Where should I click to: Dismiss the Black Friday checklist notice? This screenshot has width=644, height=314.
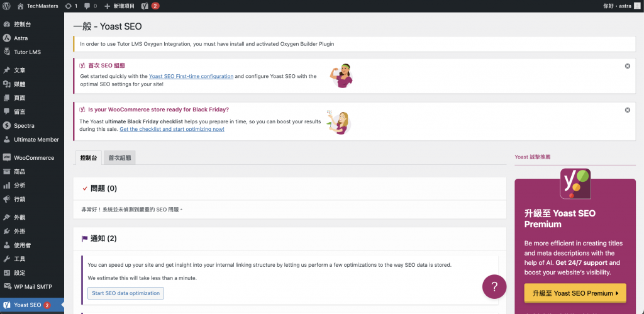(x=628, y=110)
